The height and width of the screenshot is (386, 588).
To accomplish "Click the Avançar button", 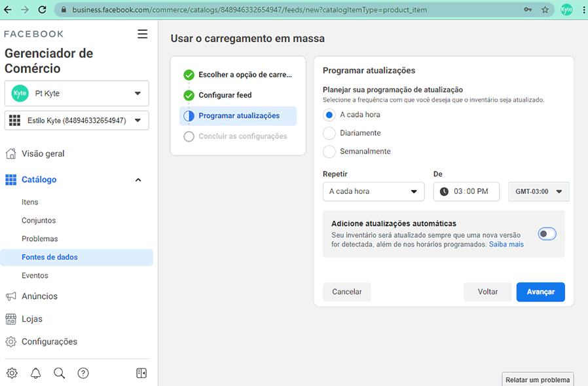I will [x=540, y=292].
